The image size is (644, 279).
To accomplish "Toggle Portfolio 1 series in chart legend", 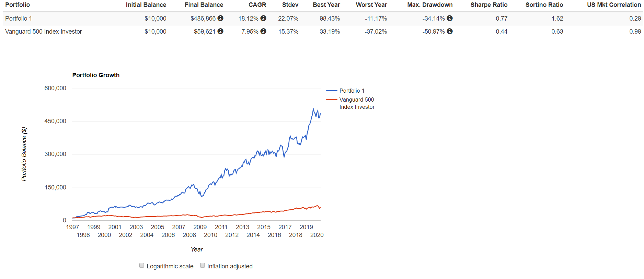I will click(x=352, y=91).
